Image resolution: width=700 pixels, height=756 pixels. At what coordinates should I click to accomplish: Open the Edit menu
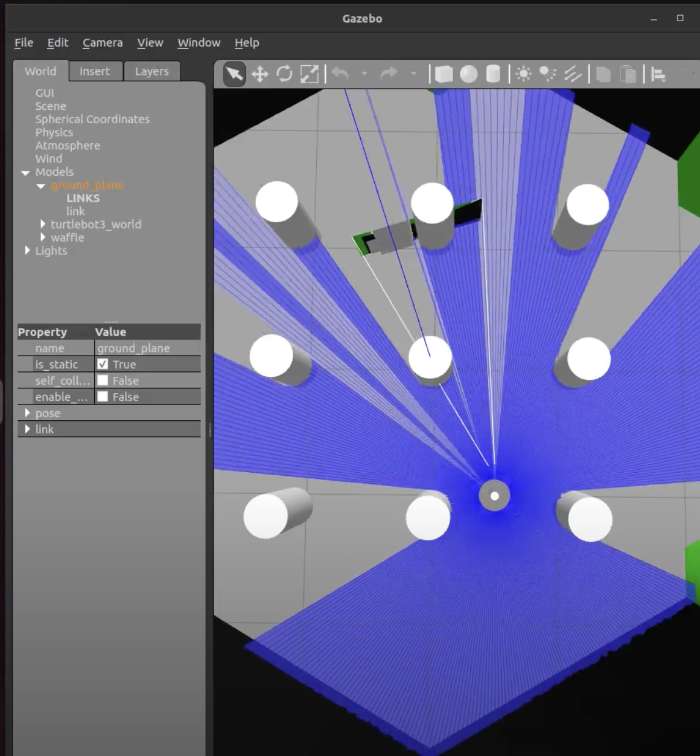coord(58,43)
